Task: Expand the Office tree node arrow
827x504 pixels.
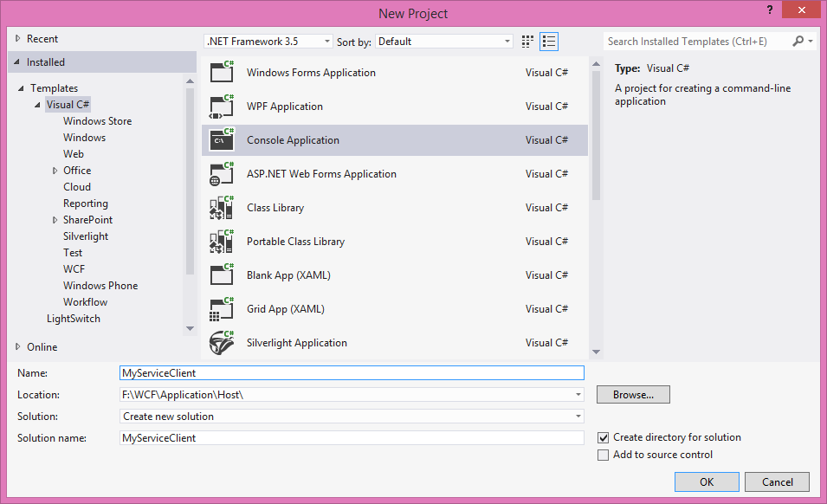Action: (55, 171)
